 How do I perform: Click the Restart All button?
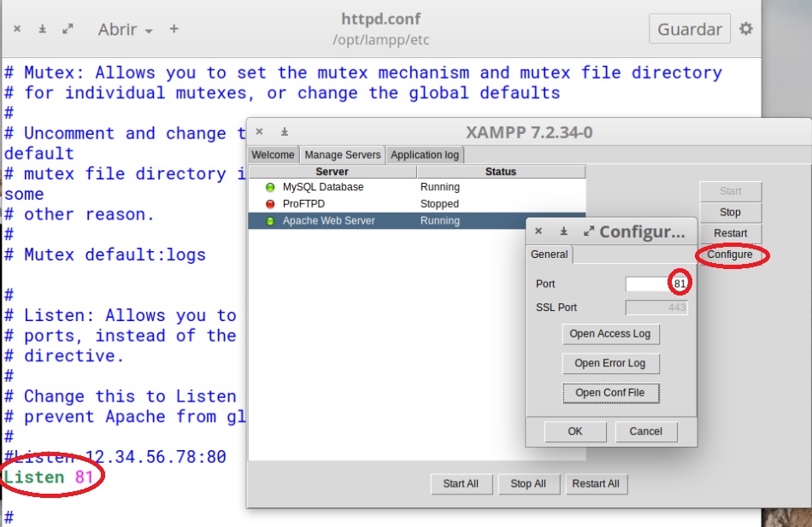596,483
